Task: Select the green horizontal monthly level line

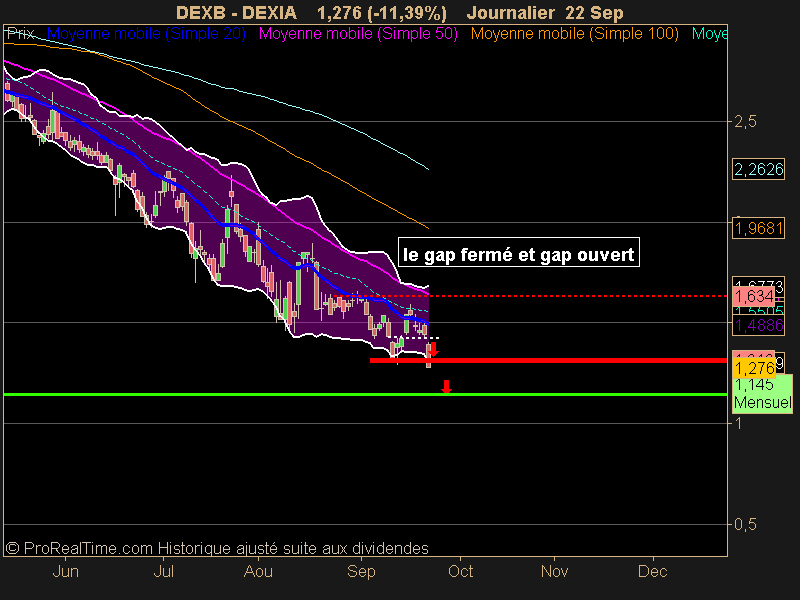Action: 365,394
